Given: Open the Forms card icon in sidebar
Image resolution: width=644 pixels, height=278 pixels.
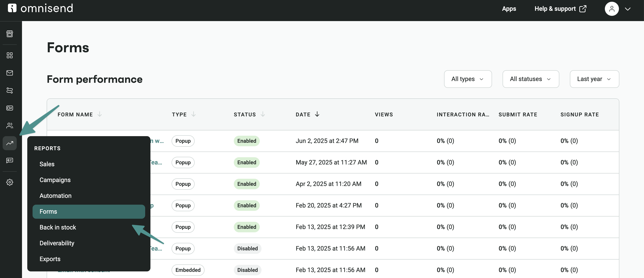Looking at the screenshot, I should (x=9, y=108).
